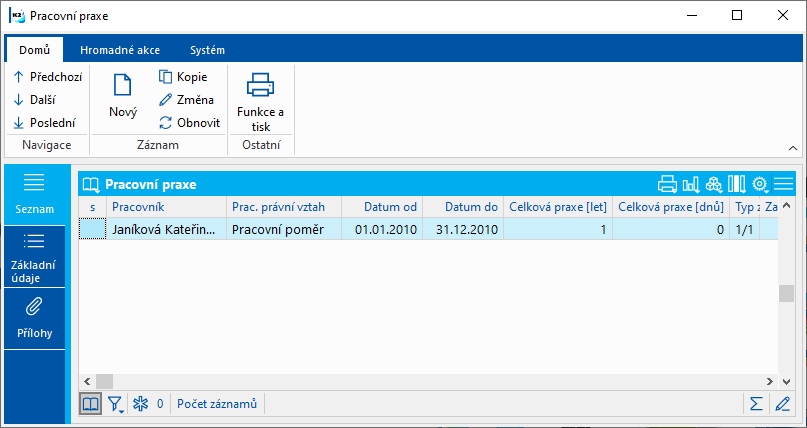Go to Předchozí record
807x428 pixels.
tap(48, 76)
